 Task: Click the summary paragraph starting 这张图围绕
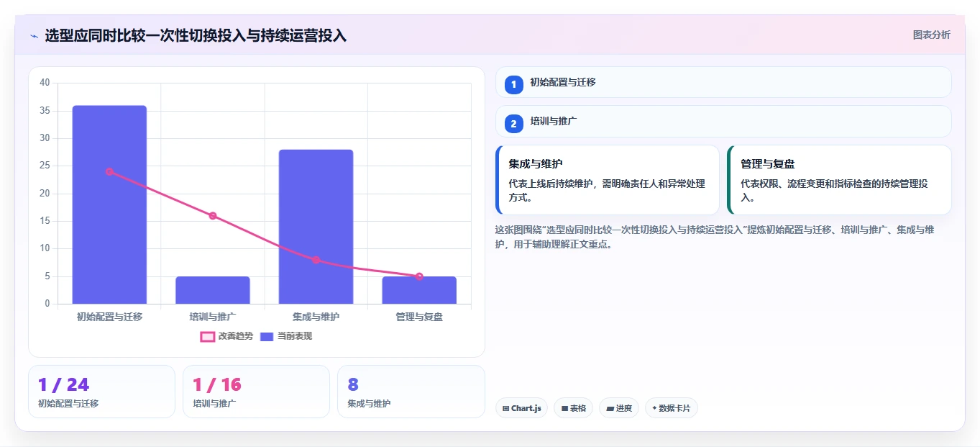(715, 237)
